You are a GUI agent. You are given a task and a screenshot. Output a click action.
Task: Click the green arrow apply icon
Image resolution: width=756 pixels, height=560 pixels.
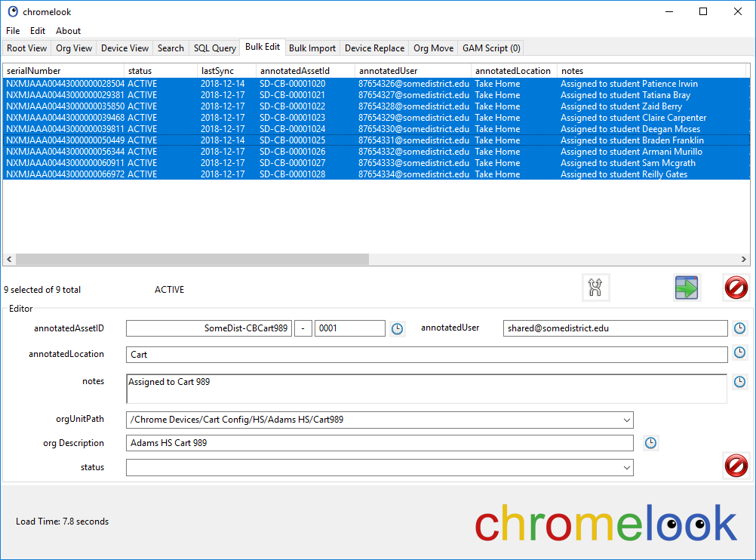[687, 288]
